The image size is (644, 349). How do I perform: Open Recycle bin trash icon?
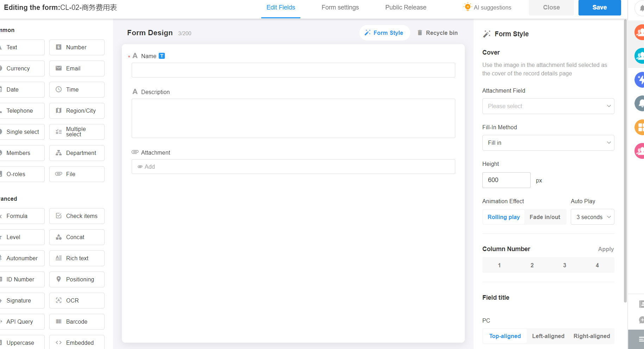point(420,33)
